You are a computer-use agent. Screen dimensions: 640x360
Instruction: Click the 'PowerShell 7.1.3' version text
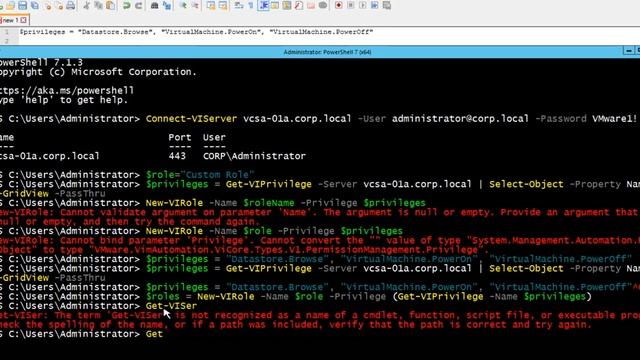coord(41,62)
